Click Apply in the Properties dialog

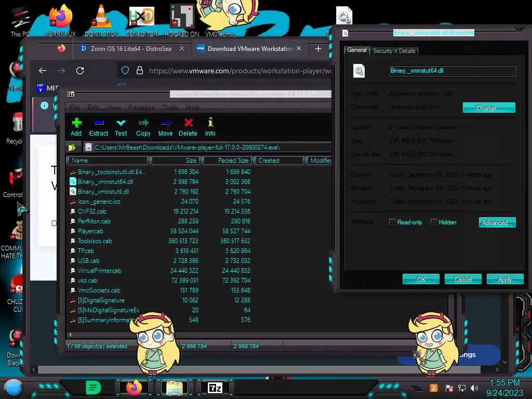click(x=505, y=279)
